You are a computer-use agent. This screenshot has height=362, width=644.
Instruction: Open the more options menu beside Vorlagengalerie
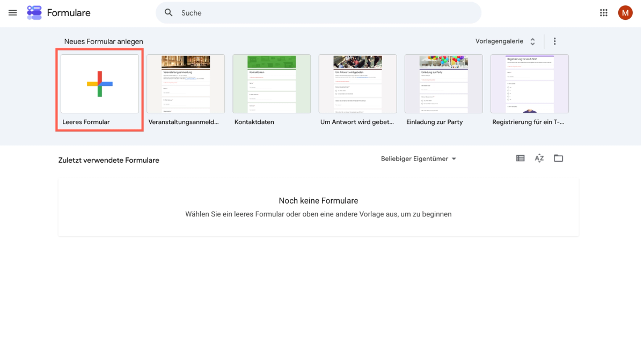555,41
